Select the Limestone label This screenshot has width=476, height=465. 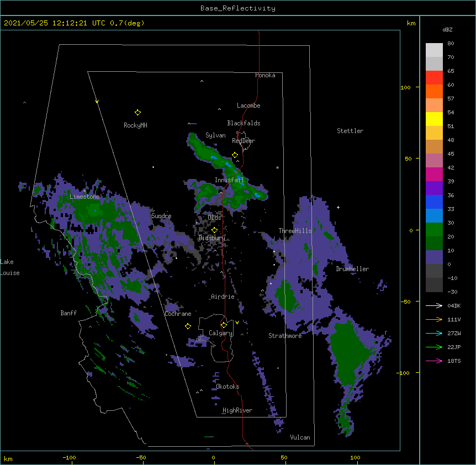click(x=84, y=197)
